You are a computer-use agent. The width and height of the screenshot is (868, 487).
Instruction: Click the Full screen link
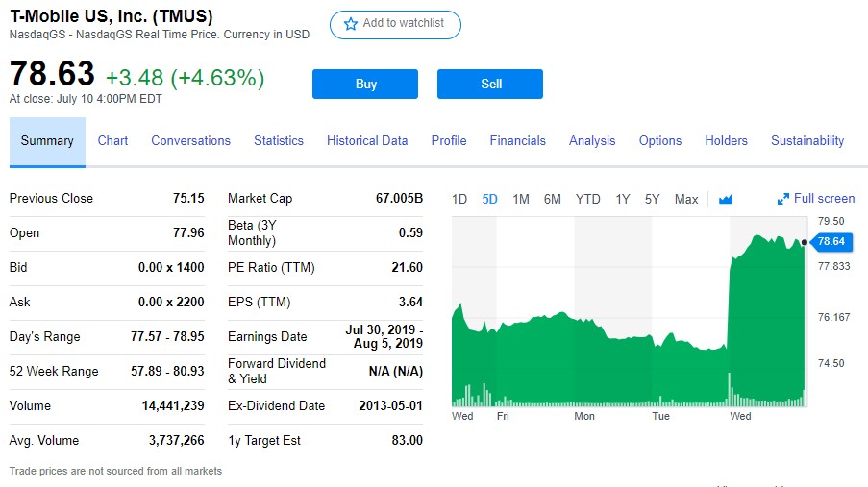point(825,199)
